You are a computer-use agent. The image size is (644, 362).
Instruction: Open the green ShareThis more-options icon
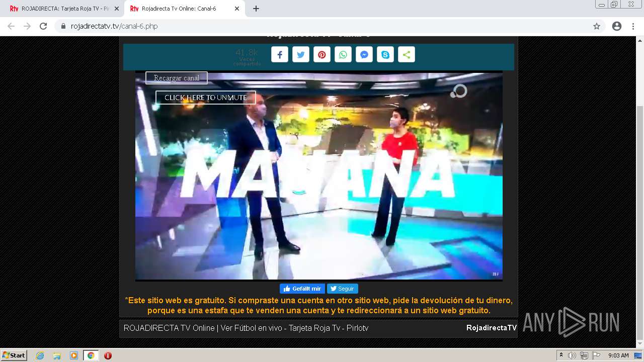pyautogui.click(x=407, y=55)
